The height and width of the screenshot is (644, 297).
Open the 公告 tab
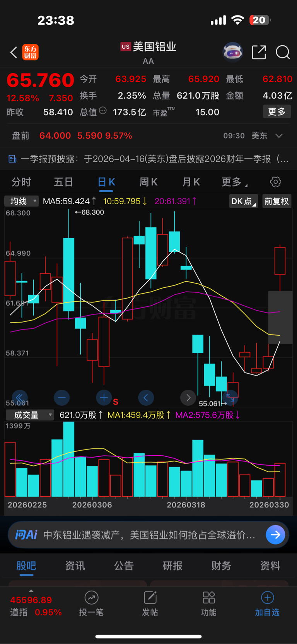(124, 566)
